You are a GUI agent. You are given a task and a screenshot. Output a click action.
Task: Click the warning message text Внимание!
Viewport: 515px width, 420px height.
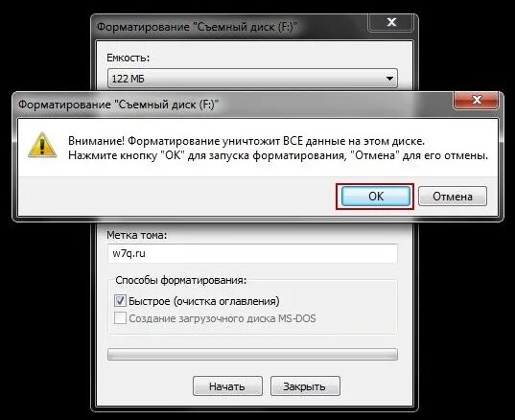coord(96,141)
